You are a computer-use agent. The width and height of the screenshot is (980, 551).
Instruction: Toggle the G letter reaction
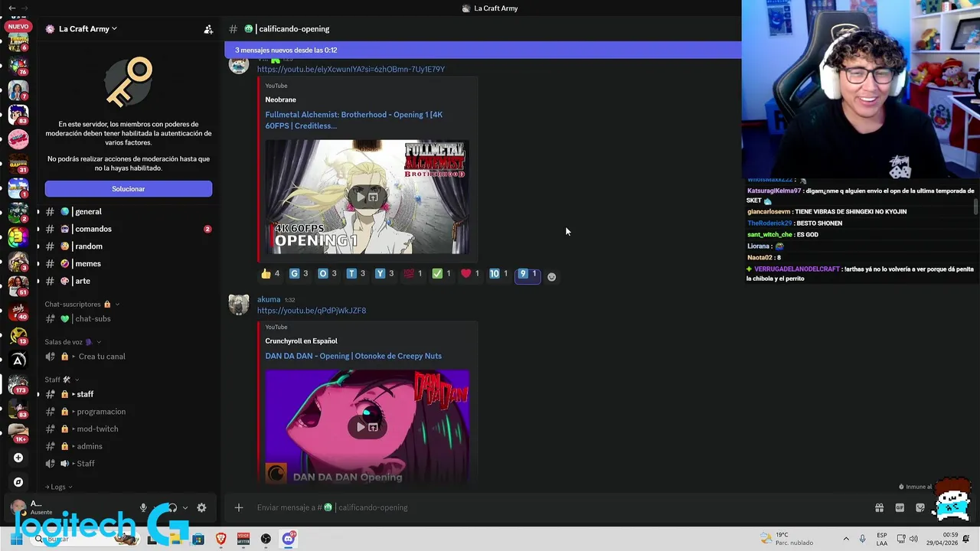299,274
